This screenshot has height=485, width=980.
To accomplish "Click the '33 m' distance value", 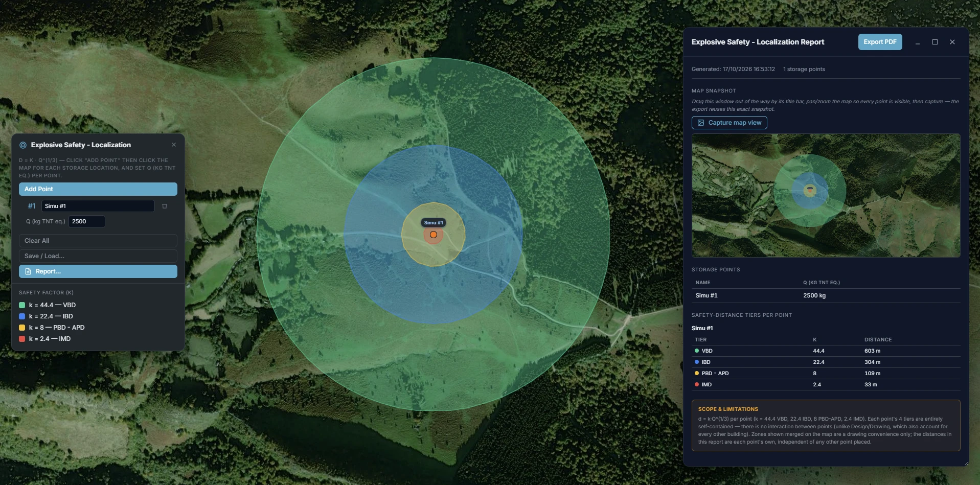I will (x=871, y=385).
